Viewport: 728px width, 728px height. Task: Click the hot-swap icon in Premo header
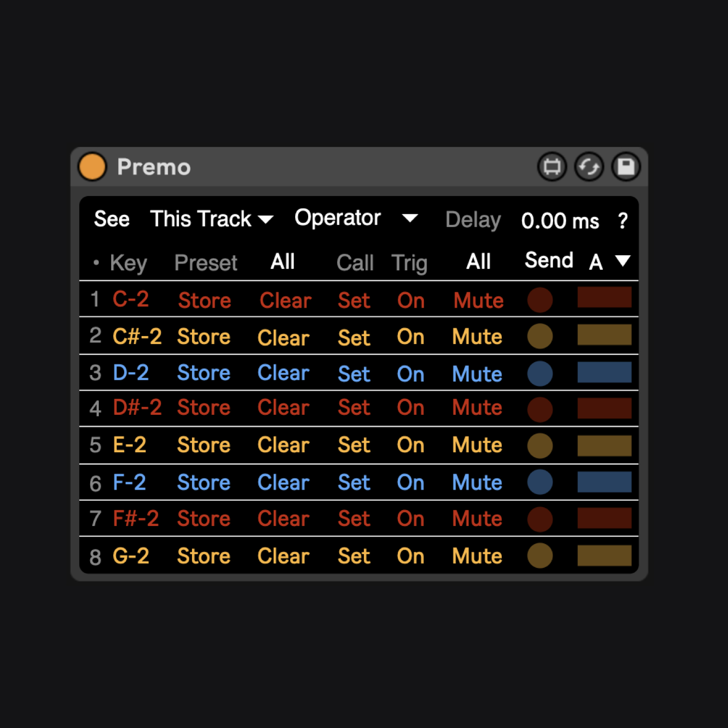pos(551,167)
